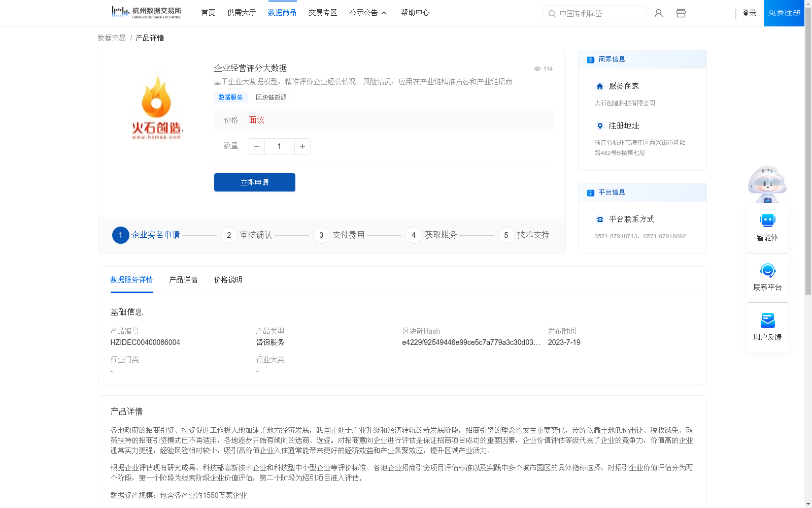Decrease quantity with minus button

click(x=257, y=146)
